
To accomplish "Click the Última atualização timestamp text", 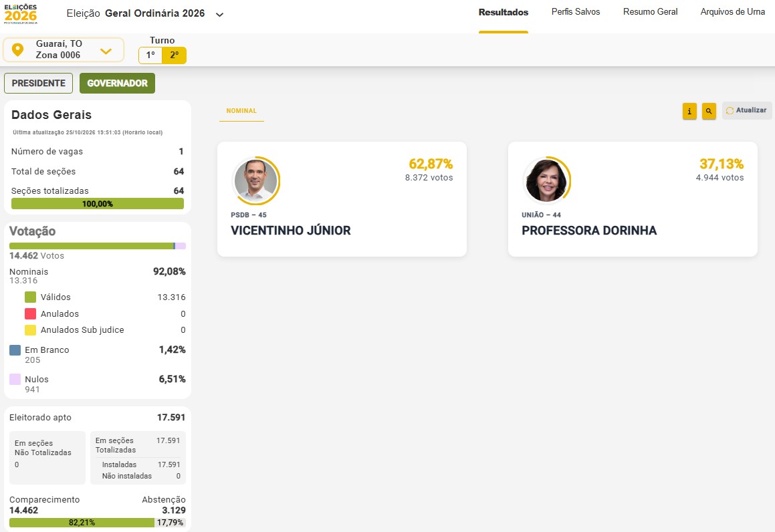I will 88,132.
